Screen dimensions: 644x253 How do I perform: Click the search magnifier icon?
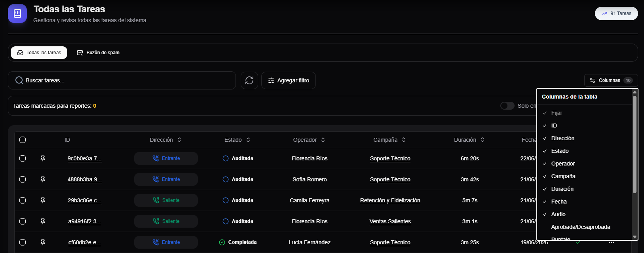pyautogui.click(x=19, y=80)
